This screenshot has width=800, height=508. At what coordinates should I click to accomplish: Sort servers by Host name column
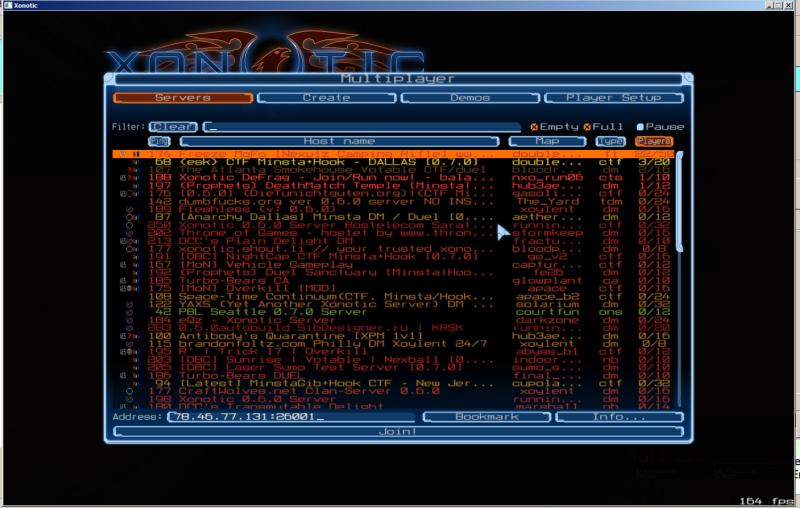click(x=339, y=141)
